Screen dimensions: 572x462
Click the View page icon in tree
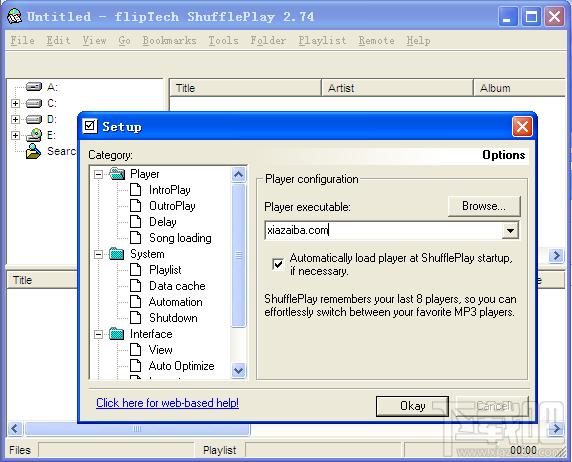pyautogui.click(x=136, y=350)
